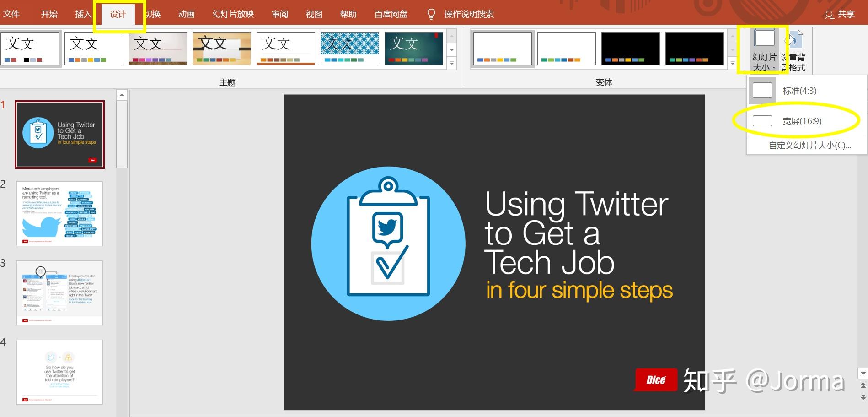868x417 pixels.
Task: Click the lightbulb search icon
Action: (431, 15)
